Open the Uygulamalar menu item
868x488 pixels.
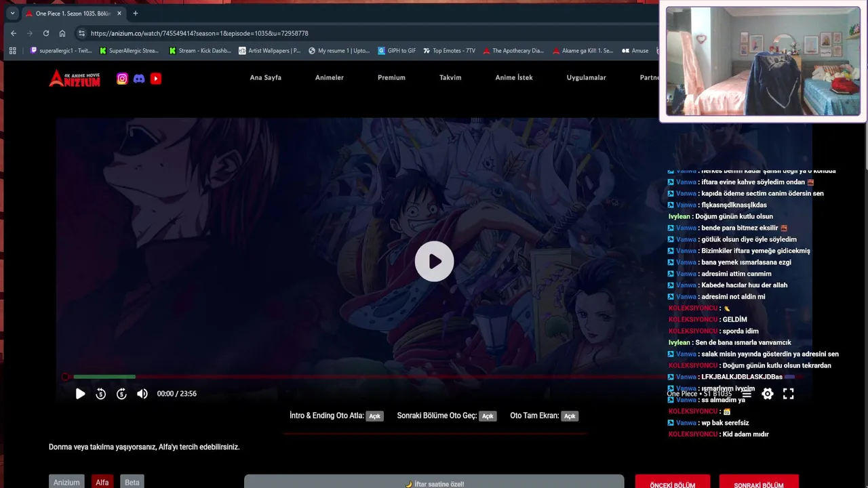[x=587, y=77]
